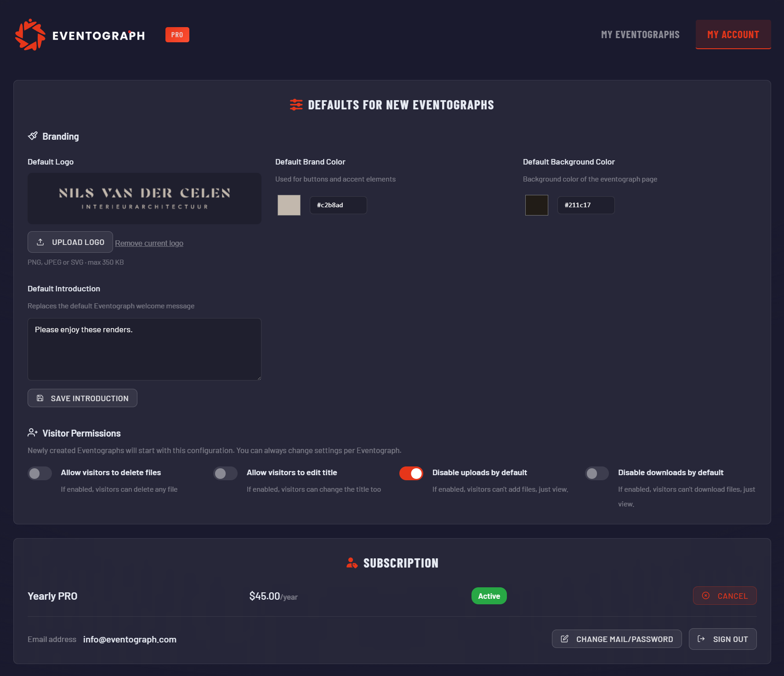Screen dimensions: 784x676
Task: Click the "Default Logo" label
Action: pos(51,162)
